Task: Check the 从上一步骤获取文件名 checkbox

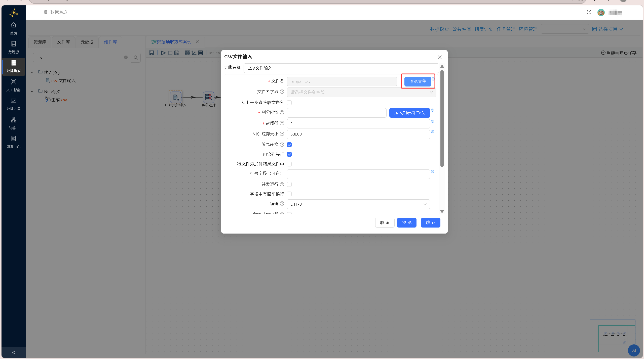Action: coord(289,103)
